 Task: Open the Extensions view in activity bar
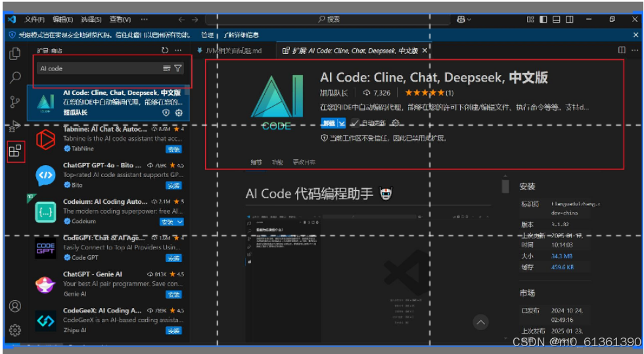pyautogui.click(x=15, y=151)
